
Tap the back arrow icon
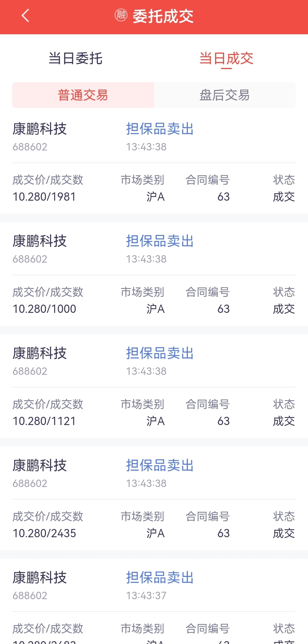[x=25, y=15]
